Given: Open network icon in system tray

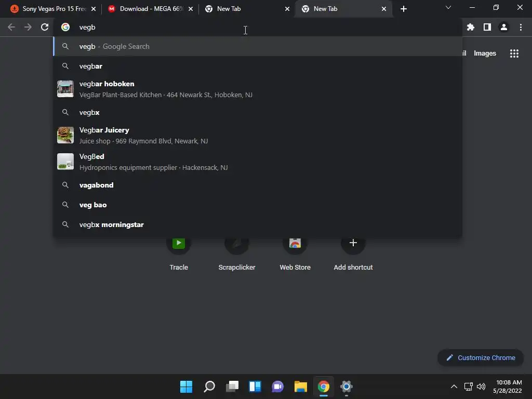Looking at the screenshot, I should pyautogui.click(x=469, y=387).
